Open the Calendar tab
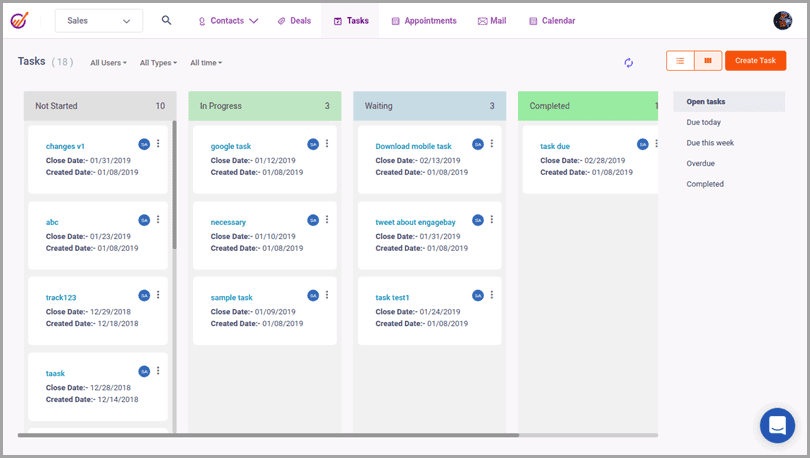 click(x=552, y=21)
